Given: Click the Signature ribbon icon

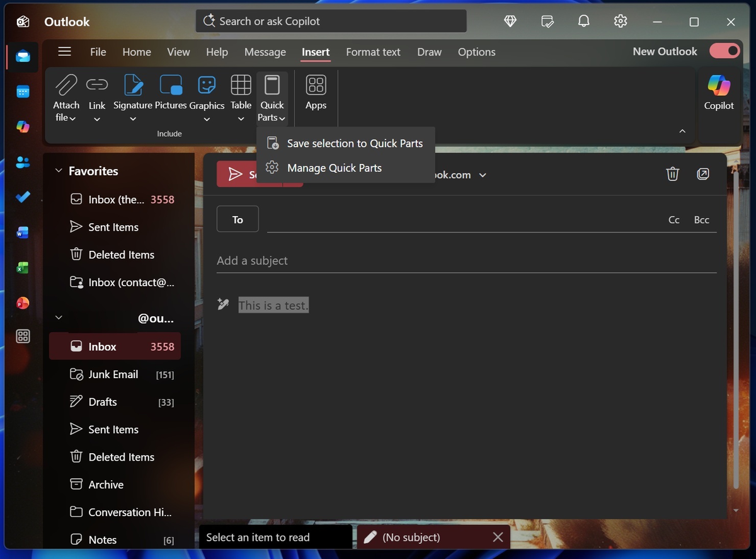Looking at the screenshot, I should click(133, 84).
